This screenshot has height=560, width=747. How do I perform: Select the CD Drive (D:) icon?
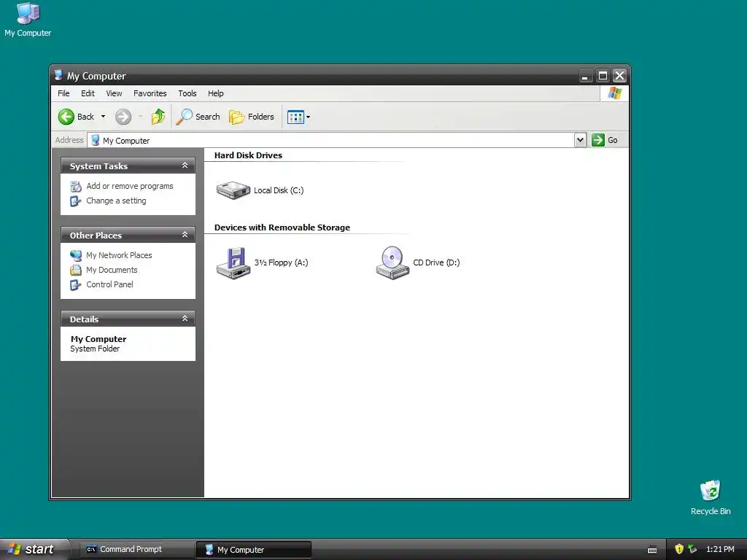392,262
